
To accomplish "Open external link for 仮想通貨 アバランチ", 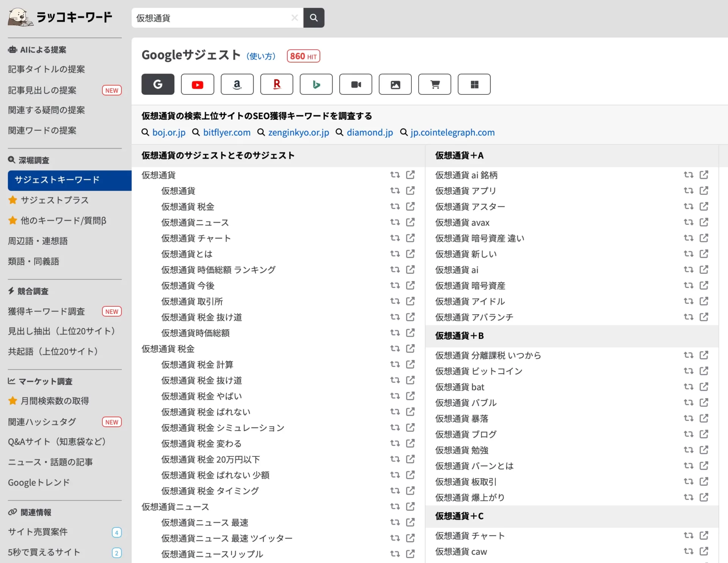I will 704,317.
